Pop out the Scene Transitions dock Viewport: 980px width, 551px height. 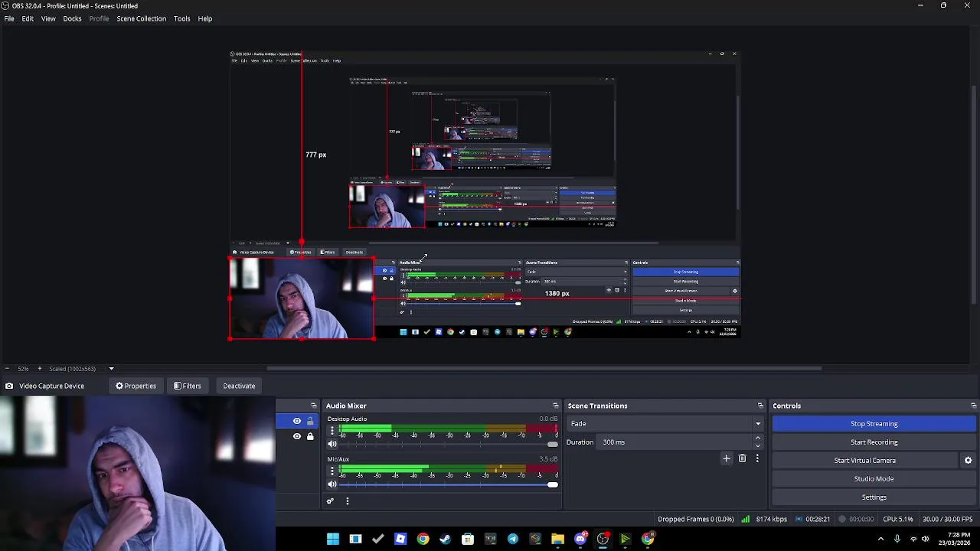click(760, 406)
